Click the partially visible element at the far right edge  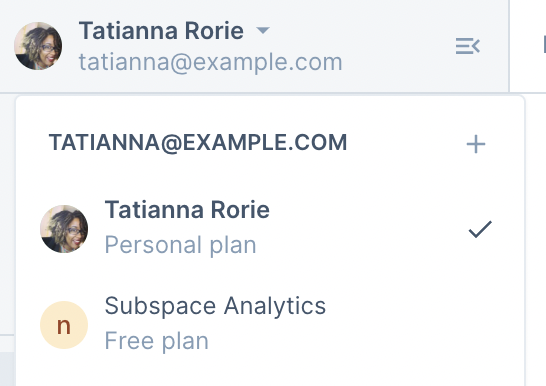[544, 45]
